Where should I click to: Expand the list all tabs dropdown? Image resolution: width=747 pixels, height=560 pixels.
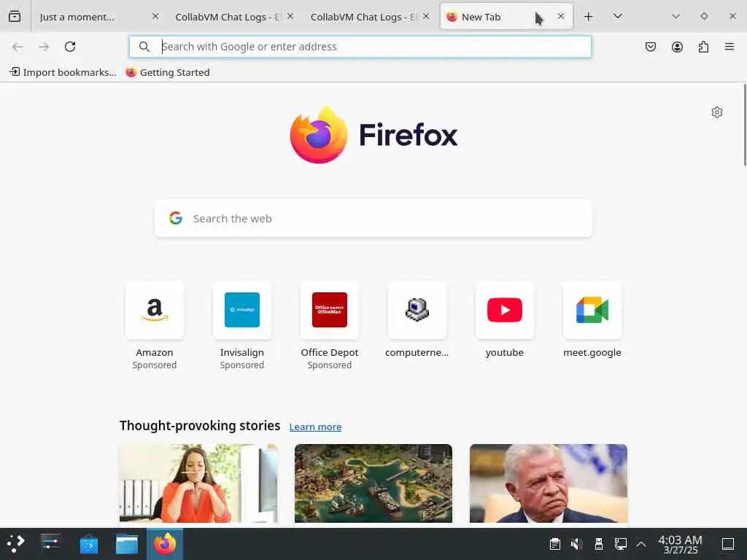click(618, 17)
